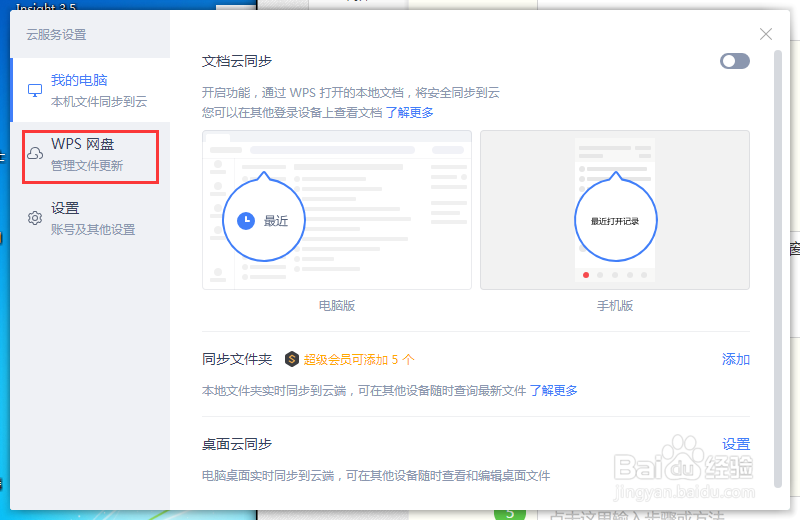Click the 电脑版 caption label
Image resolution: width=800 pixels, height=520 pixels.
337,306
